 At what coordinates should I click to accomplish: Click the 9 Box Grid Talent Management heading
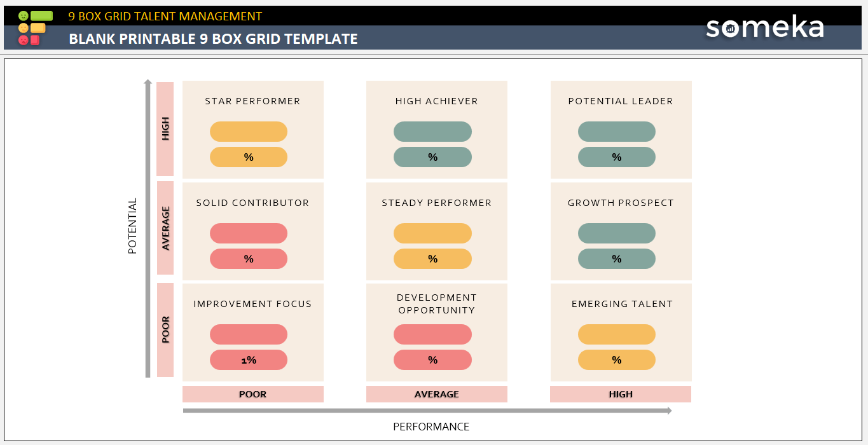pos(165,17)
